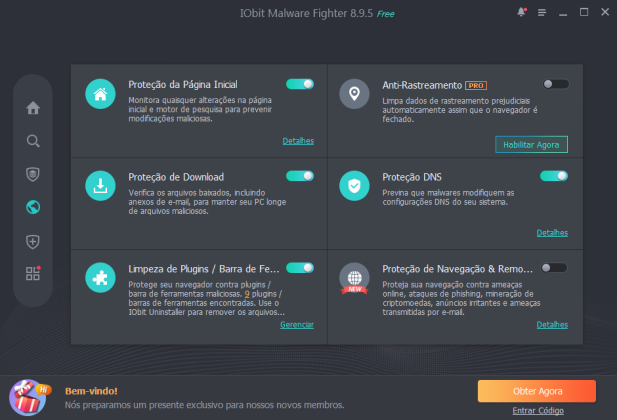Enable the Anti-Rastreamento toggle
This screenshot has width=617, height=420.
(x=556, y=84)
